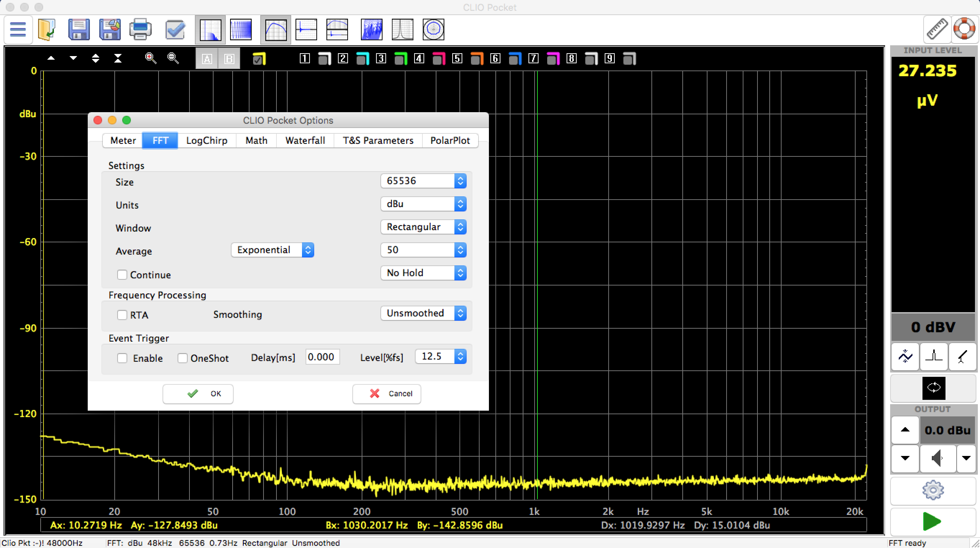Click the input filter wave icon

(905, 357)
